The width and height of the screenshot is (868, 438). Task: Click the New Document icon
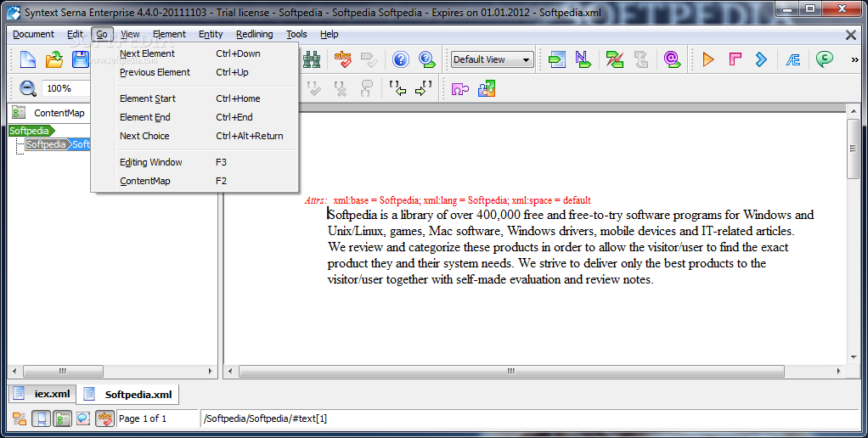pyautogui.click(x=28, y=59)
